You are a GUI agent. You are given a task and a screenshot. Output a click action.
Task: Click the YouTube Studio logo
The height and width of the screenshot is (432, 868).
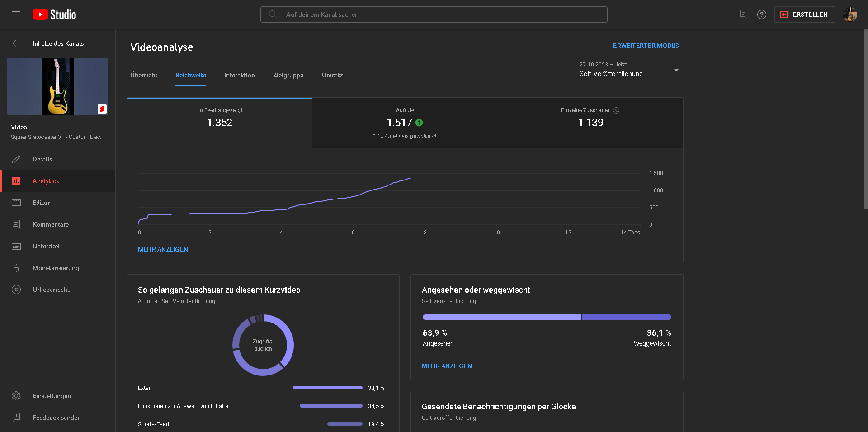[54, 14]
